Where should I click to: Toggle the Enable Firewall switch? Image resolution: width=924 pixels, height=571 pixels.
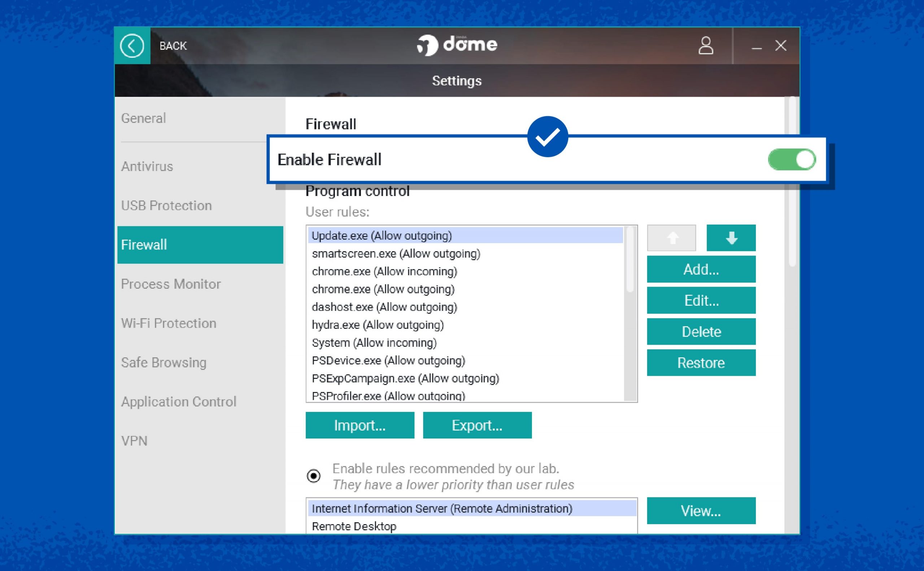point(791,160)
